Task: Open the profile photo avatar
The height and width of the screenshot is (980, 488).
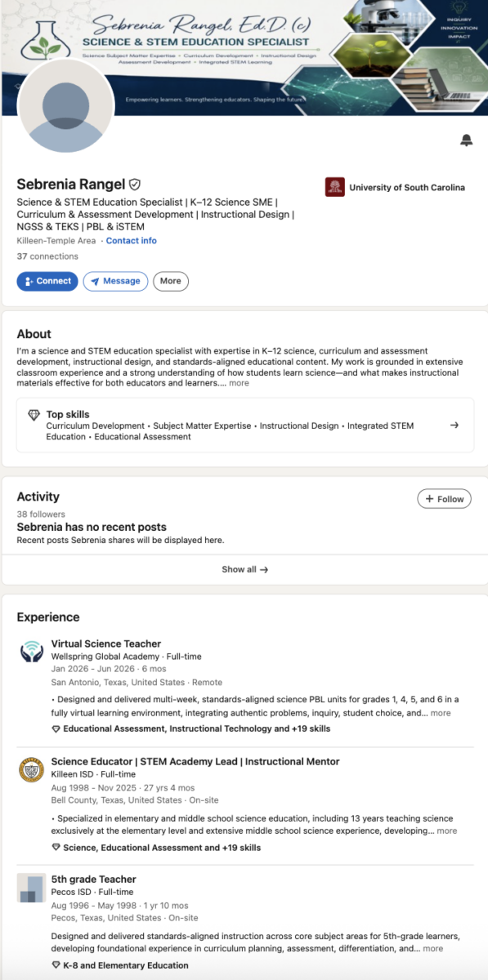Action: click(x=65, y=105)
